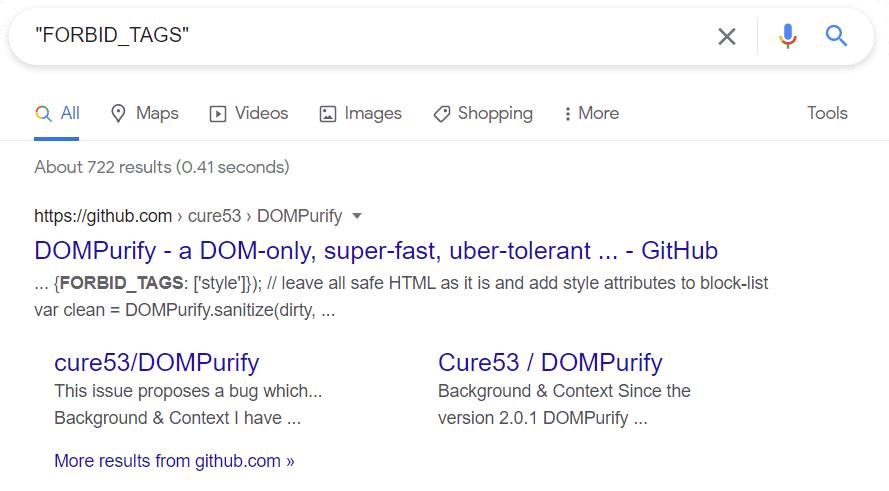Screen dimensions: 889x491
Task: Clear the search box with the X icon
Action: point(727,37)
